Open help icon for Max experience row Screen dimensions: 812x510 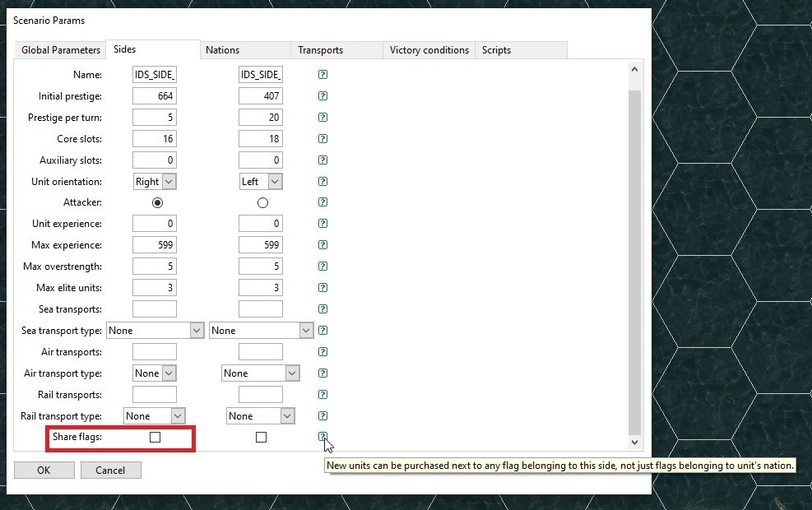[322, 245]
